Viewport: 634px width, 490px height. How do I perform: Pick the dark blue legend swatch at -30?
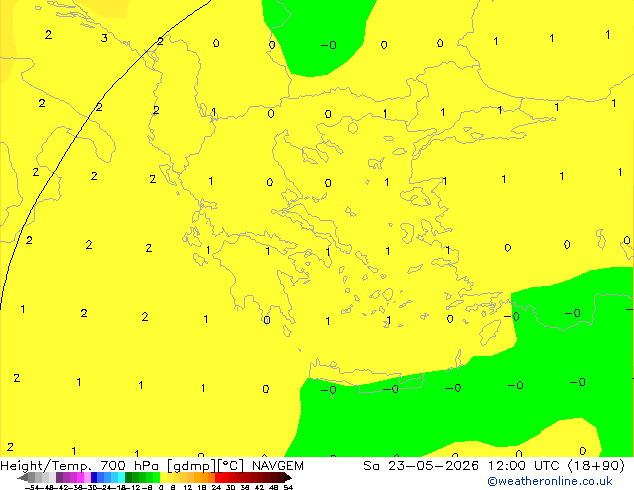(94, 477)
